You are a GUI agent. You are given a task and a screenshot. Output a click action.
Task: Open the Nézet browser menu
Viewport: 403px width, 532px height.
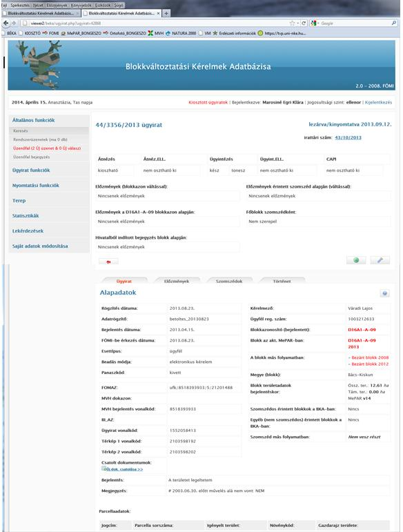click(x=38, y=5)
